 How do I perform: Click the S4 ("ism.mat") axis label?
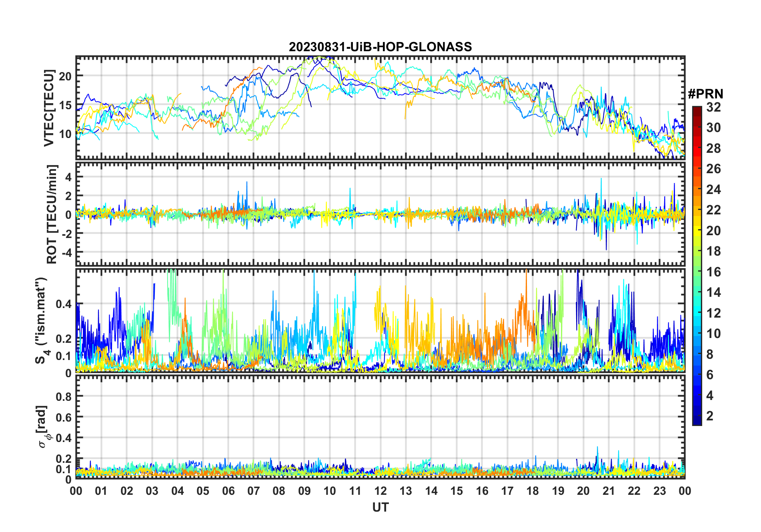click(41, 321)
